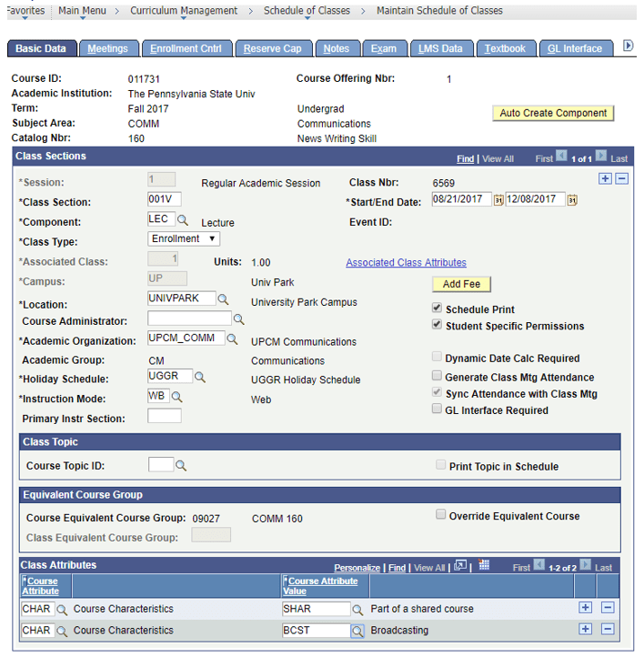
Task: Focus the Course Topic ID field
Action: [x=161, y=465]
